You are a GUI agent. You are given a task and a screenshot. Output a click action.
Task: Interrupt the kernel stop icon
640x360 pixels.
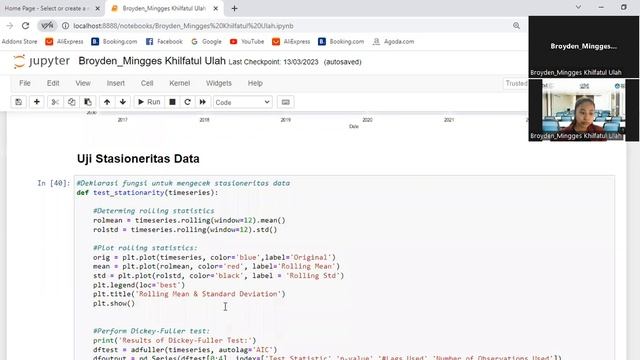point(172,102)
